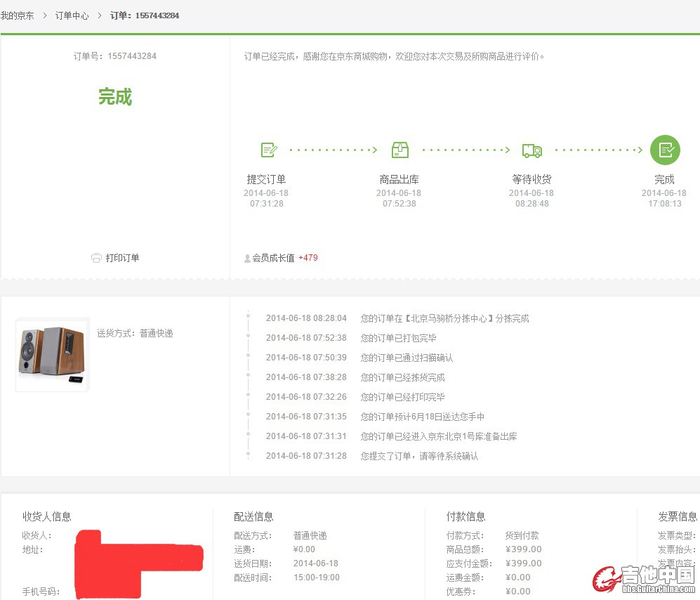Click the log entry 您的订单已经拣货完成

tap(402, 377)
